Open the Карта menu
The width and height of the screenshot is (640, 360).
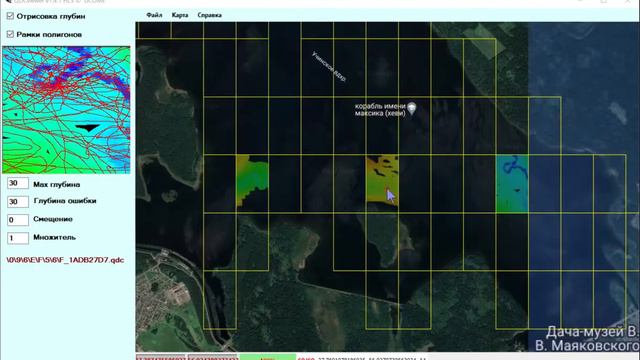(180, 15)
